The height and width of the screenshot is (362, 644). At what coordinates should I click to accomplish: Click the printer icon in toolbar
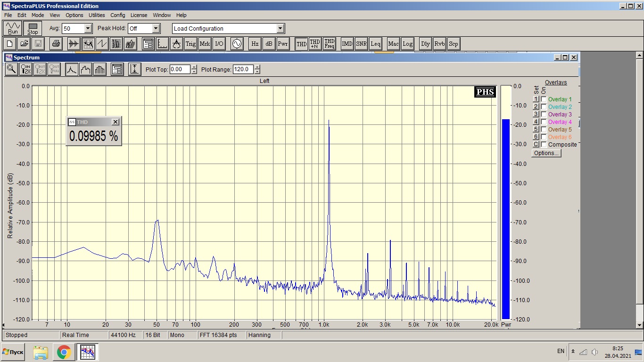56,44
